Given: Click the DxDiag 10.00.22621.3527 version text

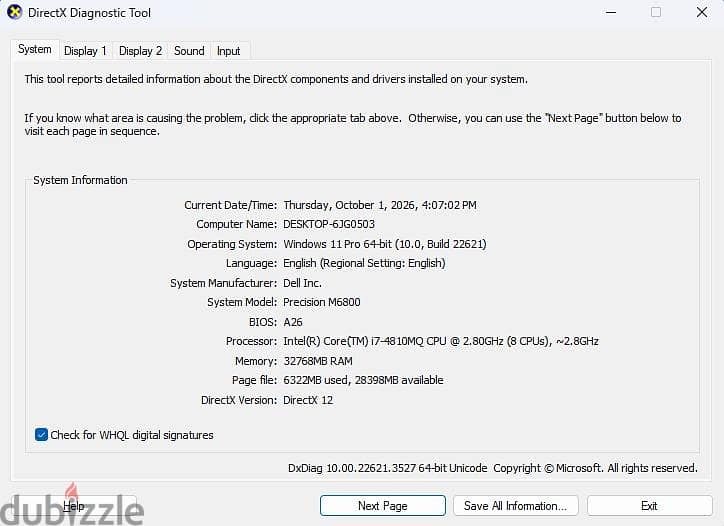Looking at the screenshot, I should pos(388,468).
